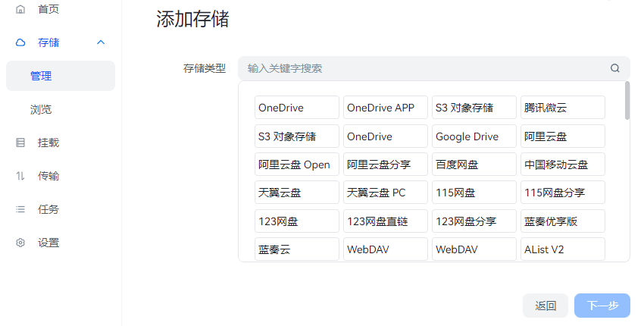Open the 首页 home icon in sidebar
644x326 pixels.
[x=20, y=9]
